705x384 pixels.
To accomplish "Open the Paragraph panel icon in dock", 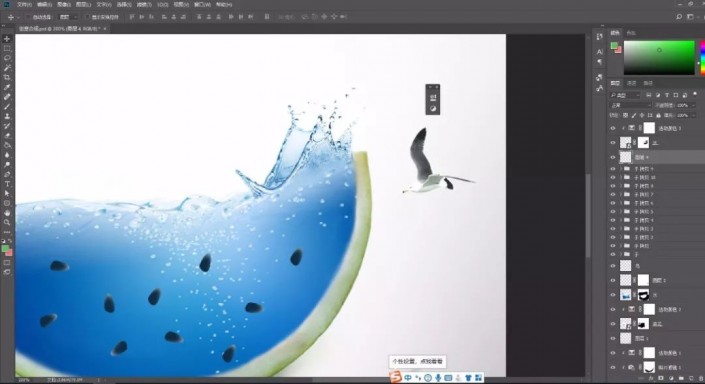I will 599,62.
